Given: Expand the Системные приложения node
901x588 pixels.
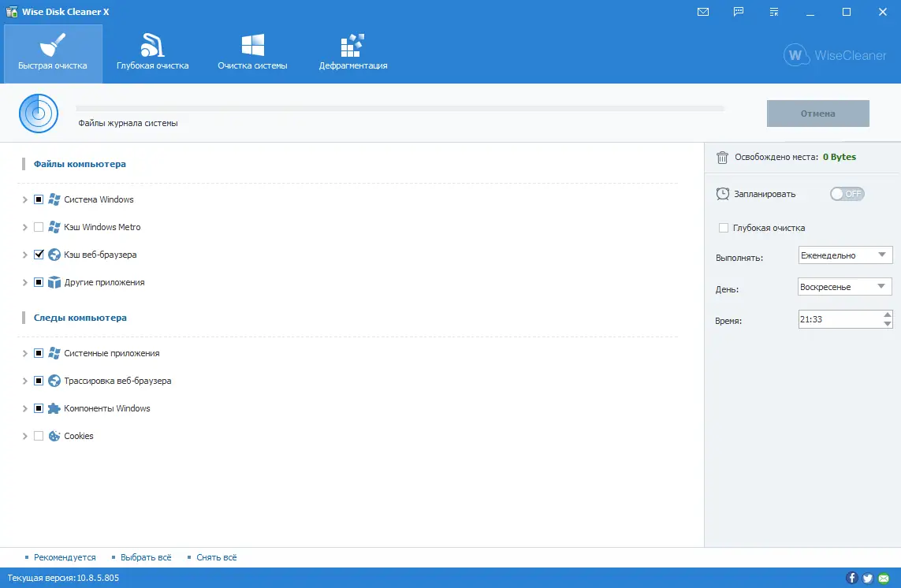Looking at the screenshot, I should 24,353.
